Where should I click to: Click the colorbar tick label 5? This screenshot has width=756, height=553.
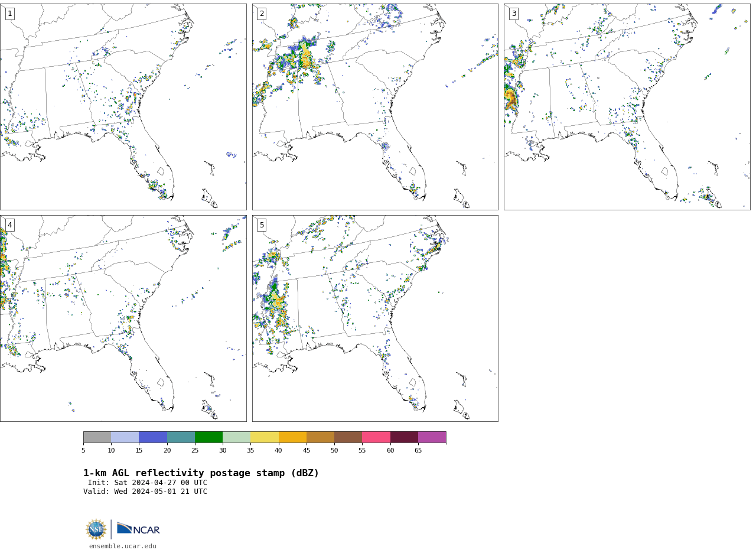pyautogui.click(x=83, y=450)
